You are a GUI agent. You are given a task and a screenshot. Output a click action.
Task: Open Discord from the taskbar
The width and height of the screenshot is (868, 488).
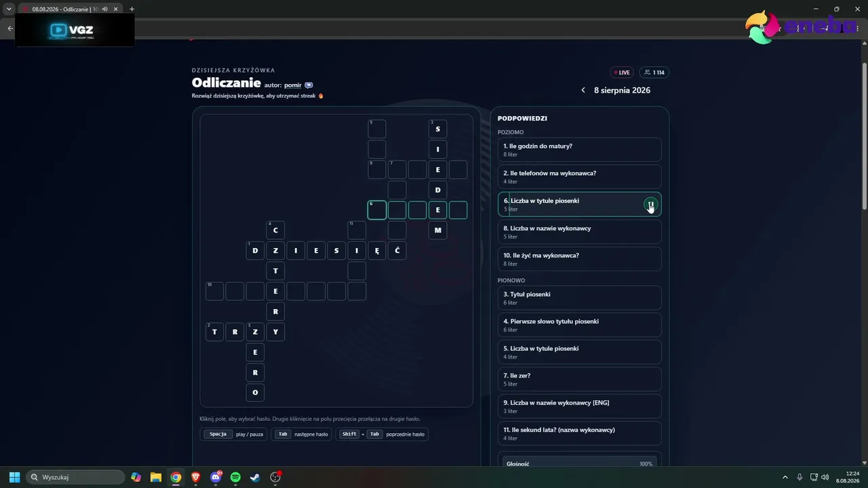click(216, 477)
